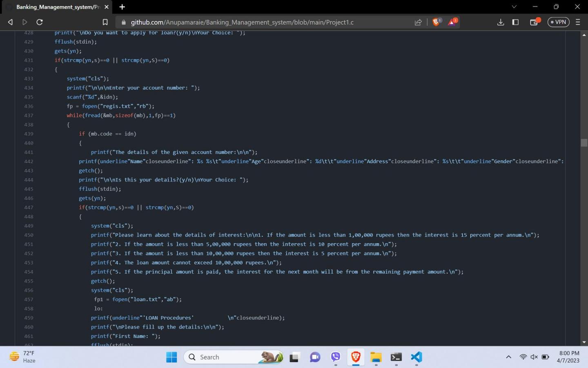Open the Windows Start menu
Image resolution: width=588 pixels, height=368 pixels.
(171, 357)
